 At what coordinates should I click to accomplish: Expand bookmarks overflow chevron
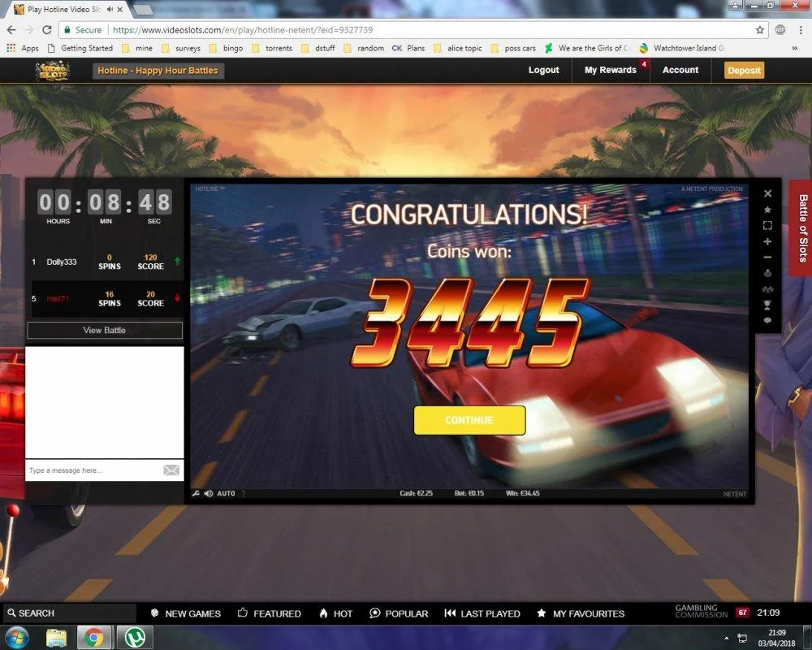[x=795, y=48]
